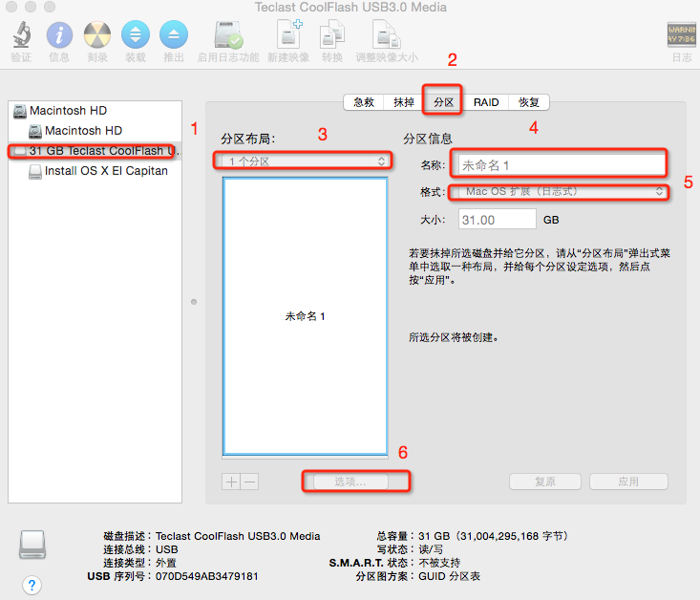Open the Info (信息) toolbar icon

point(59,34)
